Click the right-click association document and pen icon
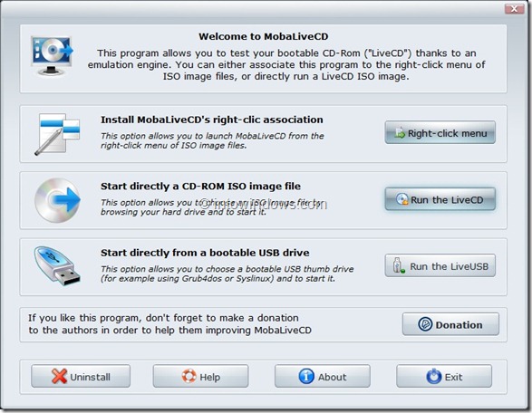This screenshot has height=413, width=532. (x=57, y=134)
